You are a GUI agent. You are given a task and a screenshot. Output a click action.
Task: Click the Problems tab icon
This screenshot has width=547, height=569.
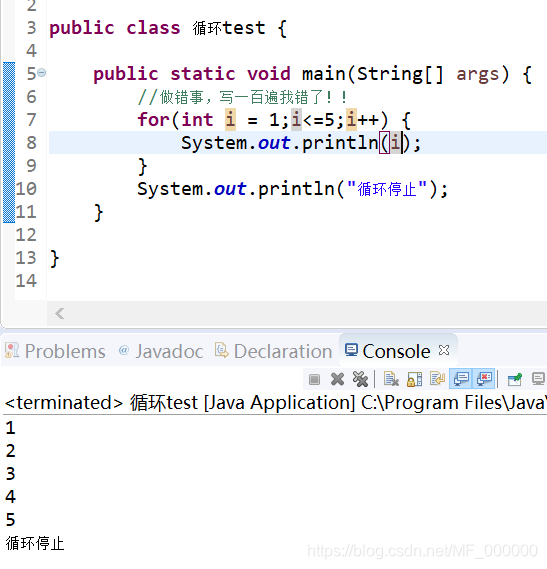12,351
